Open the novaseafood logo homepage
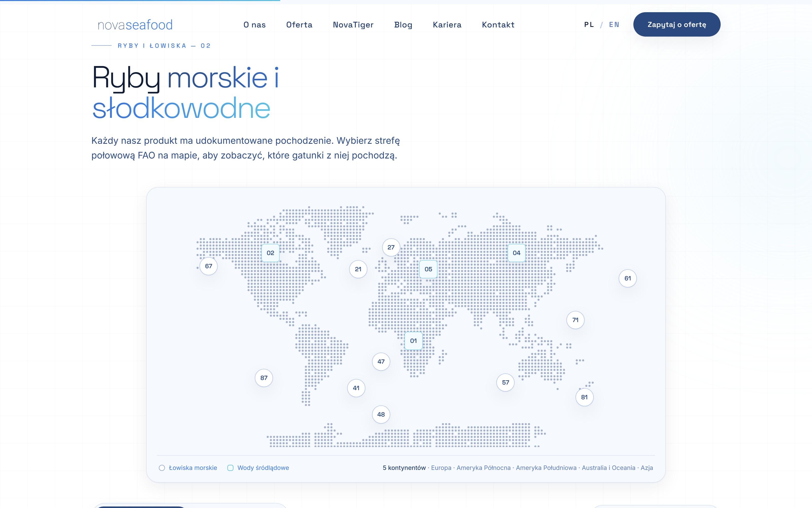 click(135, 25)
